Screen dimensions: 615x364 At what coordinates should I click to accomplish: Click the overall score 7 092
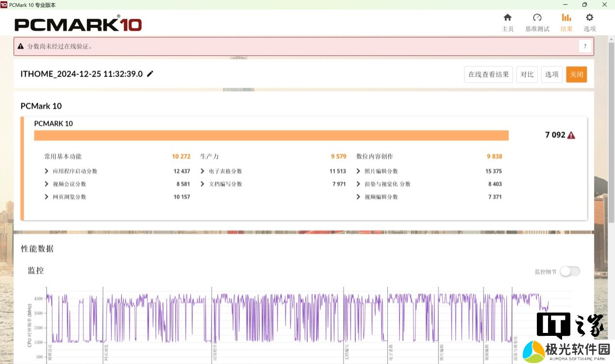[x=555, y=135]
